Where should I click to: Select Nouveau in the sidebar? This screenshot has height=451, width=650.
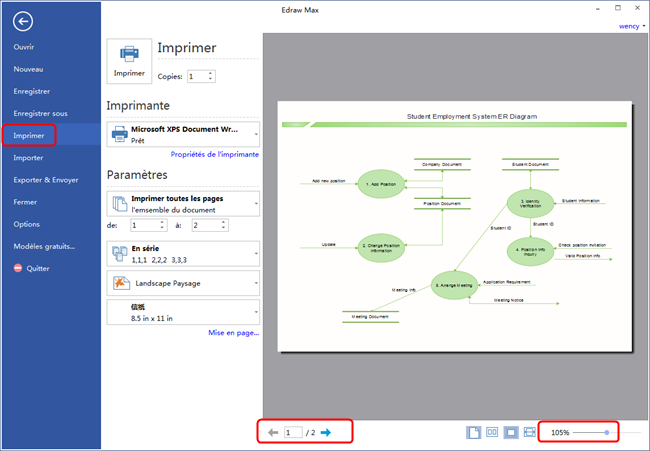tap(28, 69)
